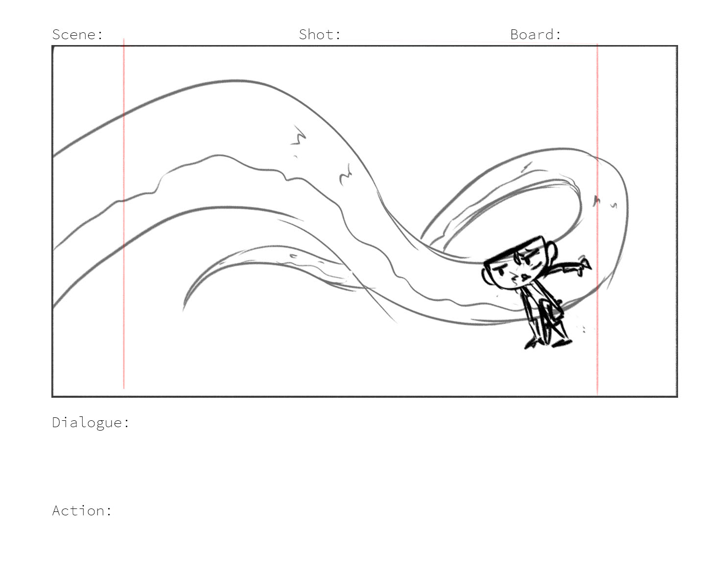Click the 'Action:' label text
The image size is (728, 580).
pos(82,510)
